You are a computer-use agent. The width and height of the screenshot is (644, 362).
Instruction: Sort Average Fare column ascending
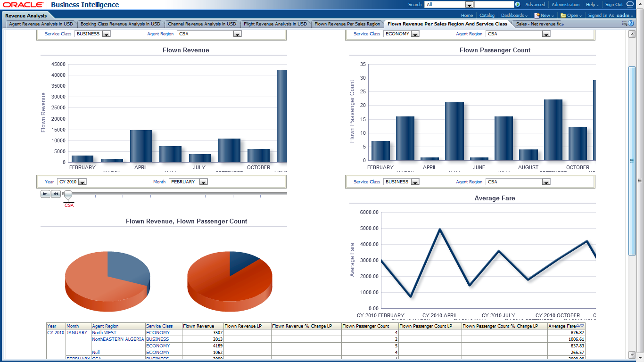[578, 326]
